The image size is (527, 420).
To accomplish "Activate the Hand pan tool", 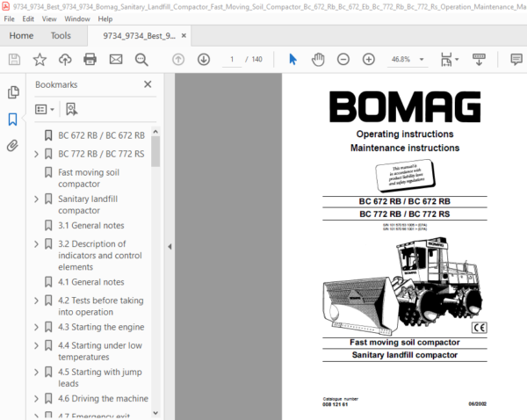I will (x=318, y=60).
